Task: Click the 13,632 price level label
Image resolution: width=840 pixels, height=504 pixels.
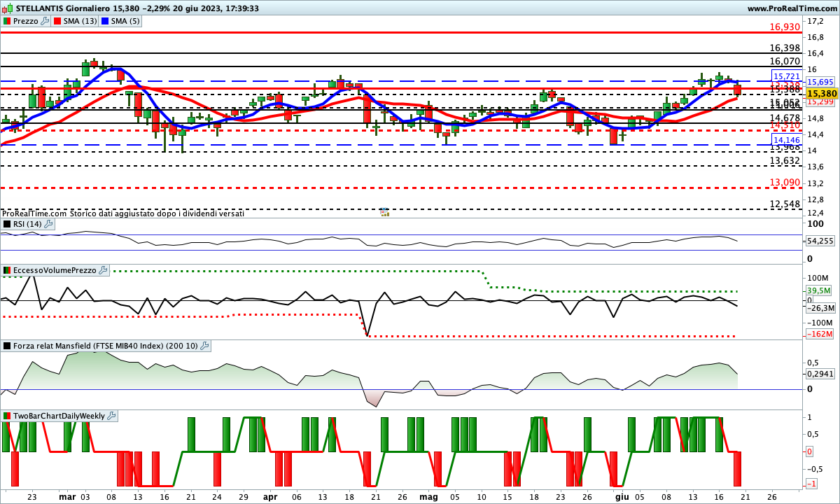Action: (x=784, y=160)
